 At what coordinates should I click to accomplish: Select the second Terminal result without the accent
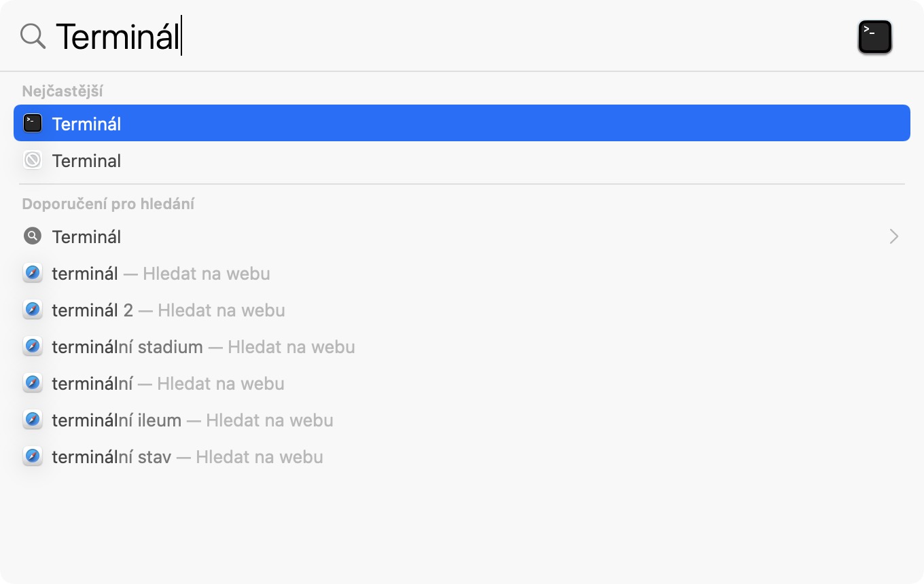[87, 161]
